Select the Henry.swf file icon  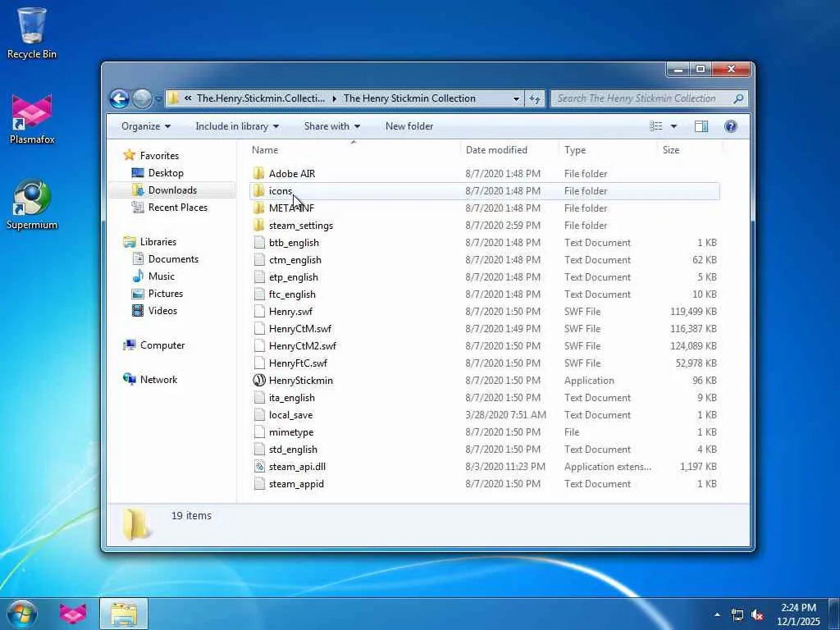(x=258, y=311)
